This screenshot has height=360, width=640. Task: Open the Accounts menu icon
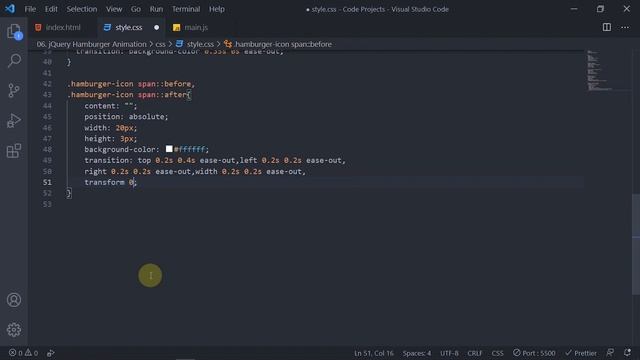14,300
